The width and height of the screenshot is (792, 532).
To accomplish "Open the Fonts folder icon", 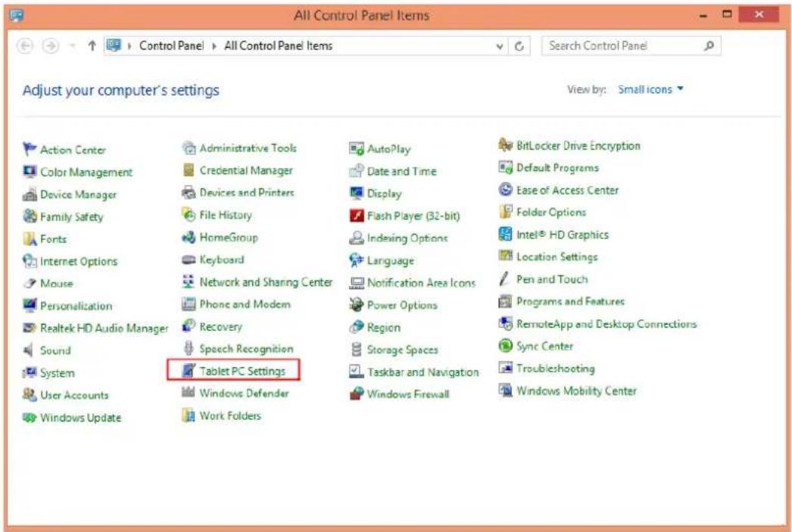I will [30, 238].
